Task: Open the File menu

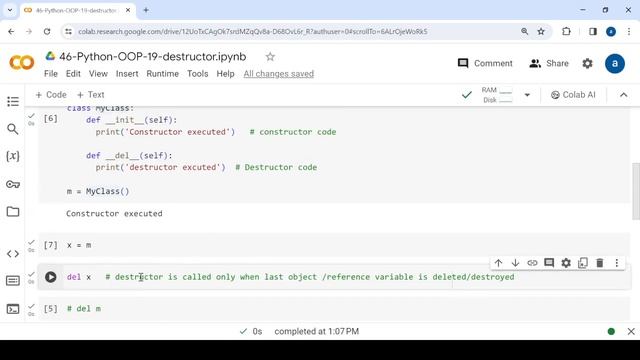Action: click(x=51, y=74)
